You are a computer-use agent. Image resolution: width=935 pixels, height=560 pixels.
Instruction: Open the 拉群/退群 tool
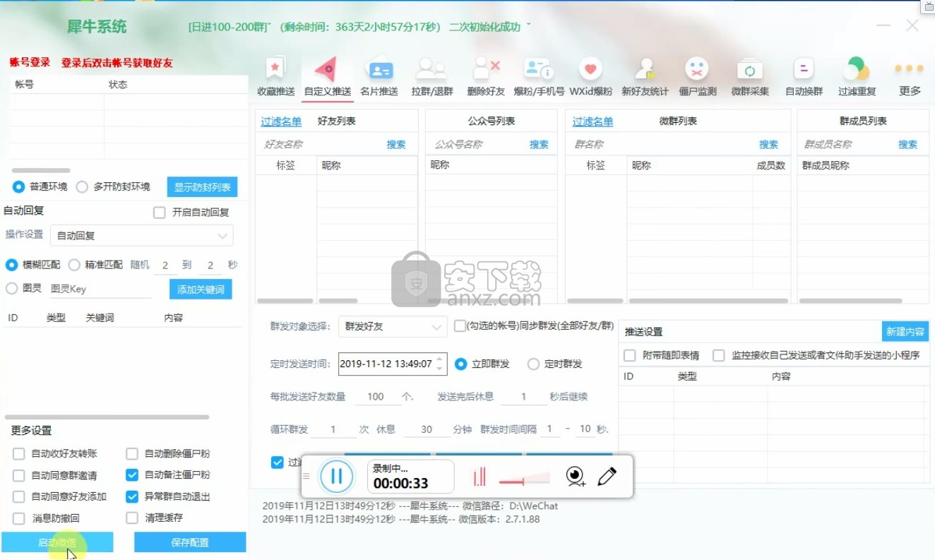[431, 76]
